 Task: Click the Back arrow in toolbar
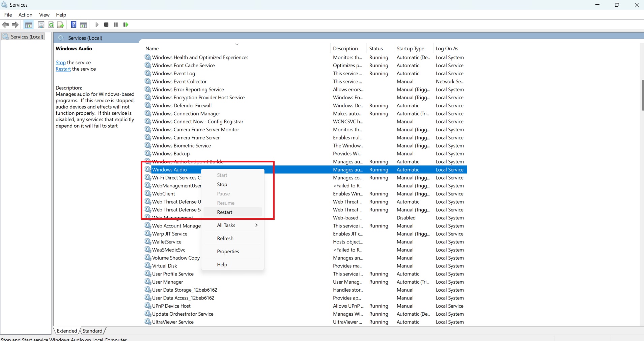(x=5, y=25)
